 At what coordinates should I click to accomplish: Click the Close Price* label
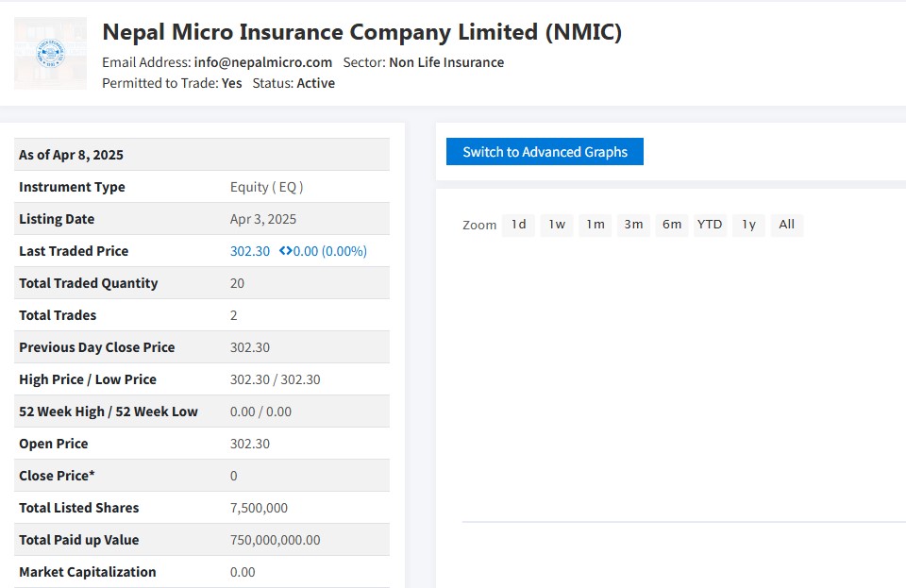(x=57, y=476)
